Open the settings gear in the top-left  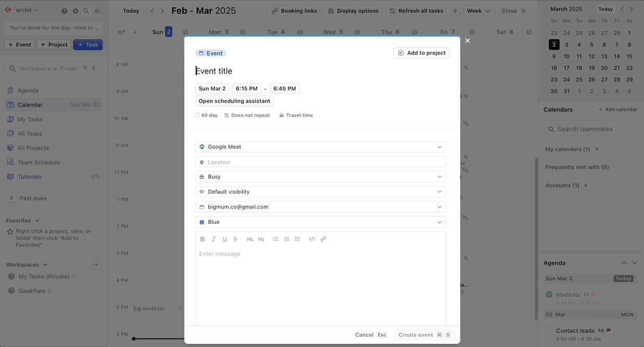point(76,10)
